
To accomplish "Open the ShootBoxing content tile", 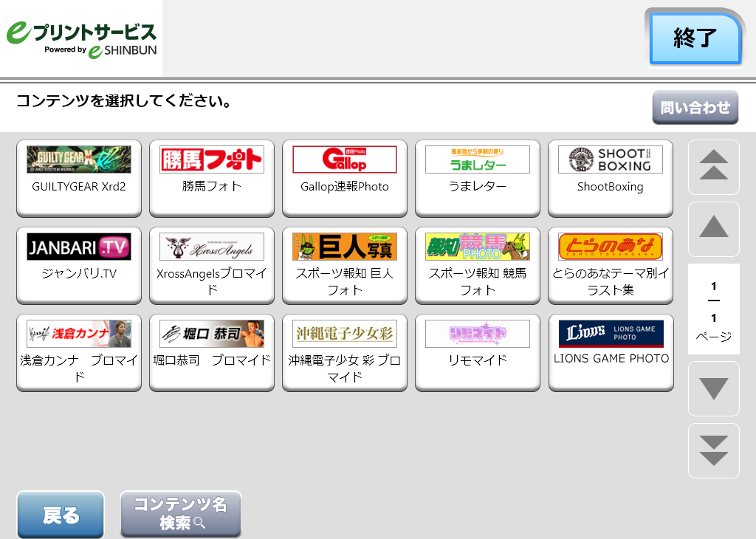I will tap(611, 178).
